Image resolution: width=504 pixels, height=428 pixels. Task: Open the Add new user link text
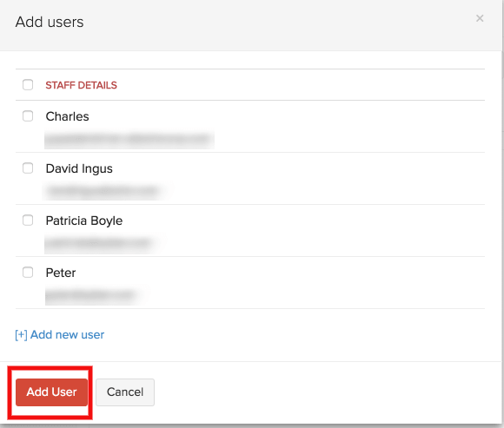pyautogui.click(x=67, y=334)
